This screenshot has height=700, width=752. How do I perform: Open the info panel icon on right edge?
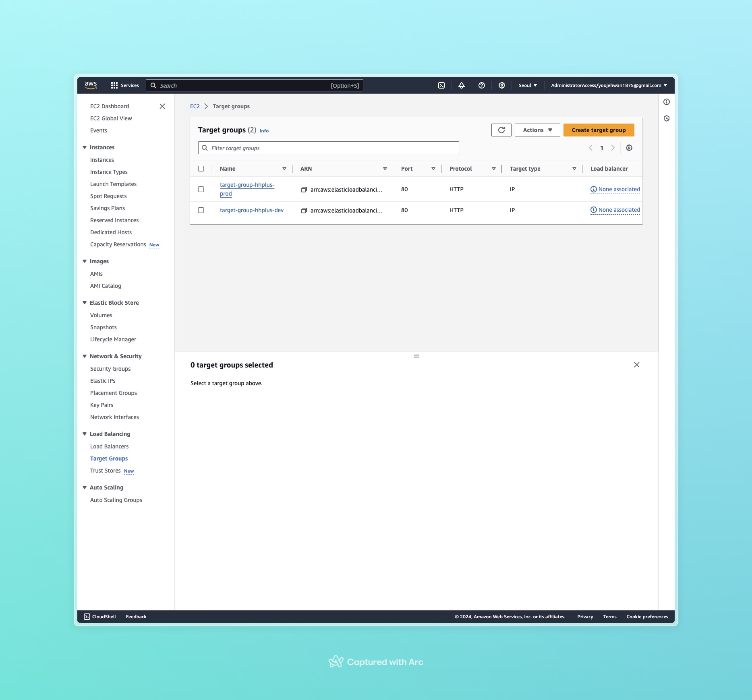[x=667, y=102]
